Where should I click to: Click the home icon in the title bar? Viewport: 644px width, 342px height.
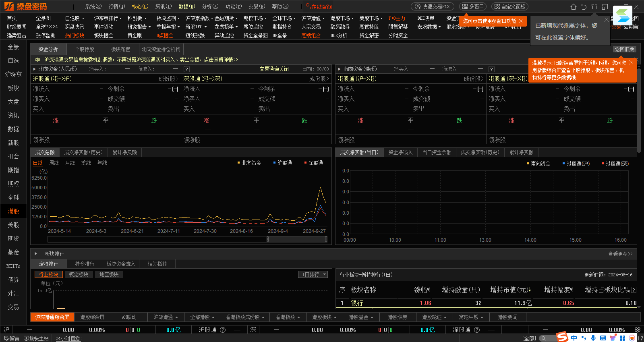574,7
